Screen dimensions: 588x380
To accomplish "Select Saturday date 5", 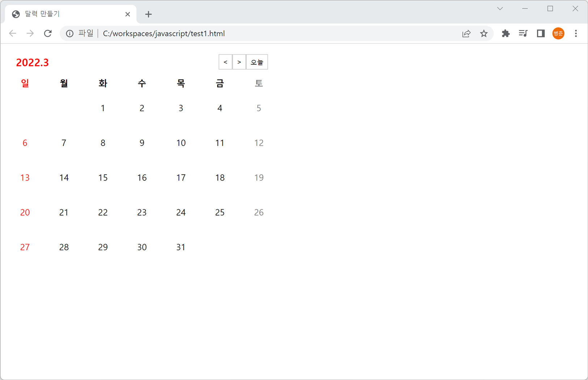I will click(259, 108).
